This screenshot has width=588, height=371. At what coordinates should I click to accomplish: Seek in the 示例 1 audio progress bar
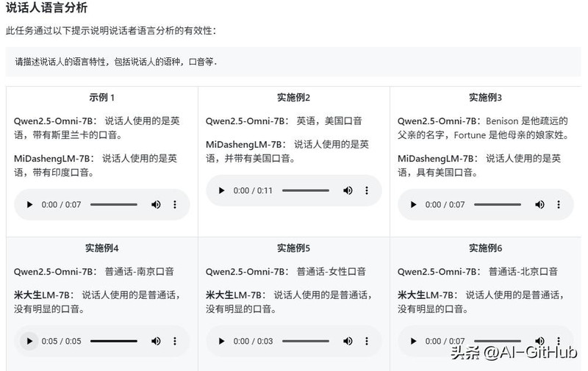(114, 205)
